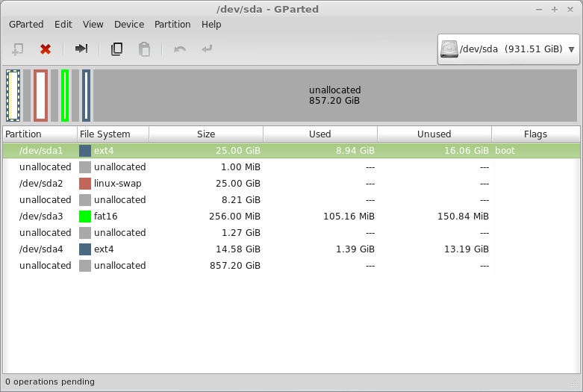The height and width of the screenshot is (392, 583).
Task: Click the 150.84 MiB unused value
Action: [x=463, y=216]
